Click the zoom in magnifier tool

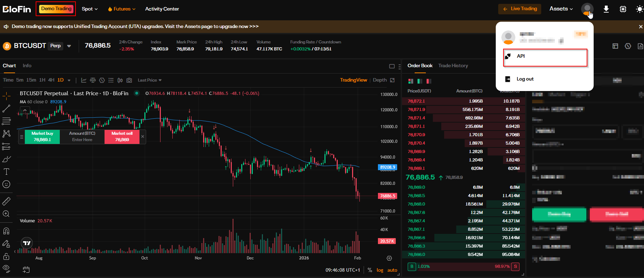(x=6, y=214)
